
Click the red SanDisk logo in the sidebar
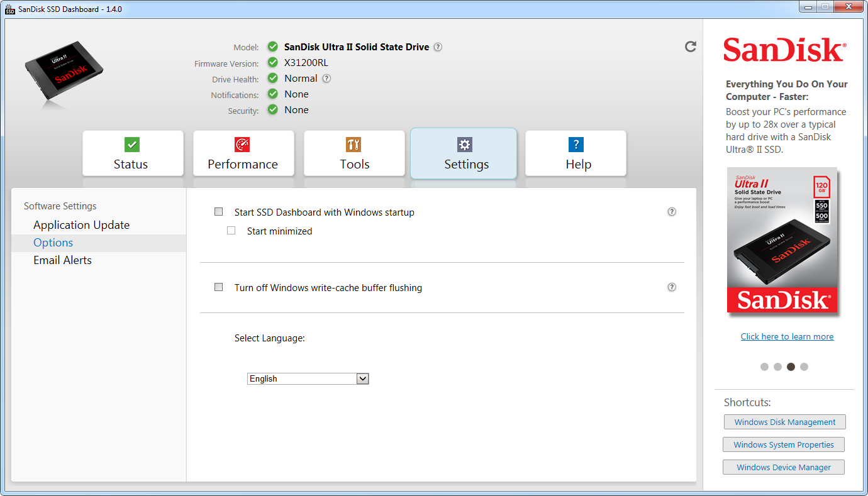pos(784,49)
